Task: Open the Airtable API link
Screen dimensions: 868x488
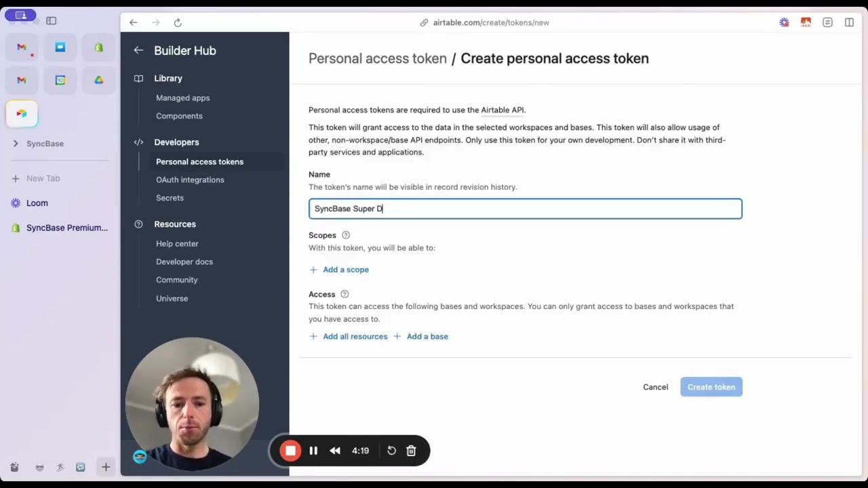Action: coord(502,110)
